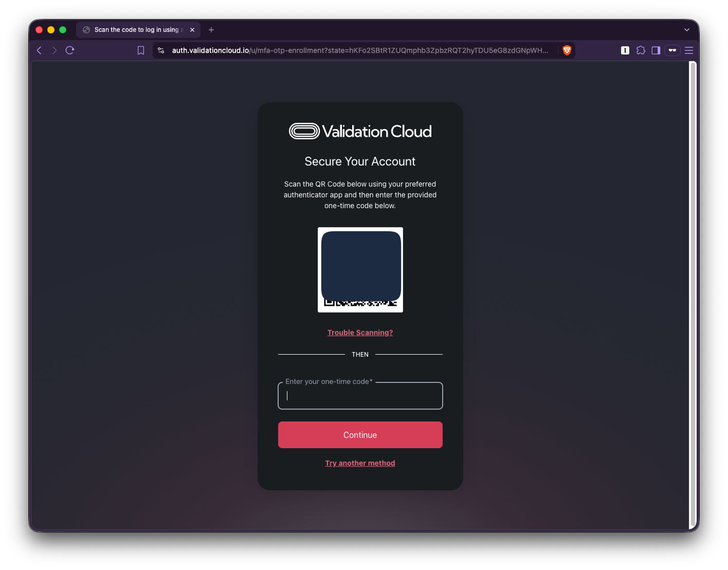Click the 'Scan the QR Code below' instructions
Image resolution: width=728 pixels, height=570 pixels.
[360, 195]
